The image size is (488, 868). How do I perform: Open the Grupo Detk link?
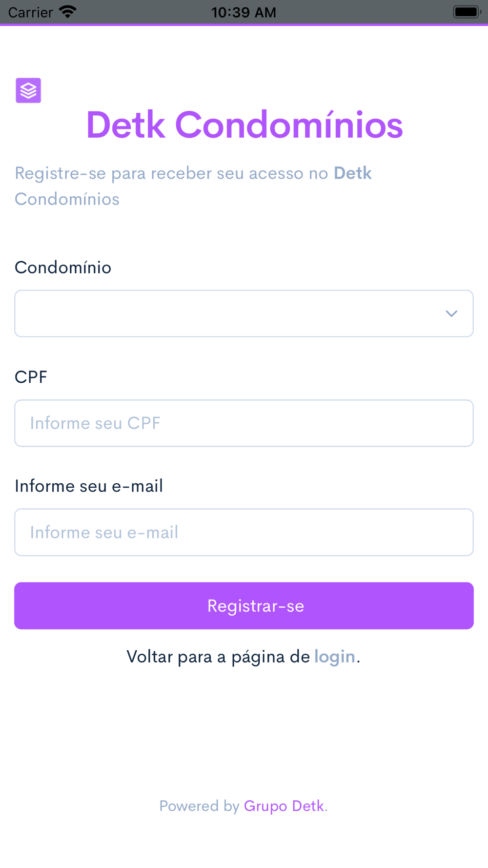pos(284,806)
